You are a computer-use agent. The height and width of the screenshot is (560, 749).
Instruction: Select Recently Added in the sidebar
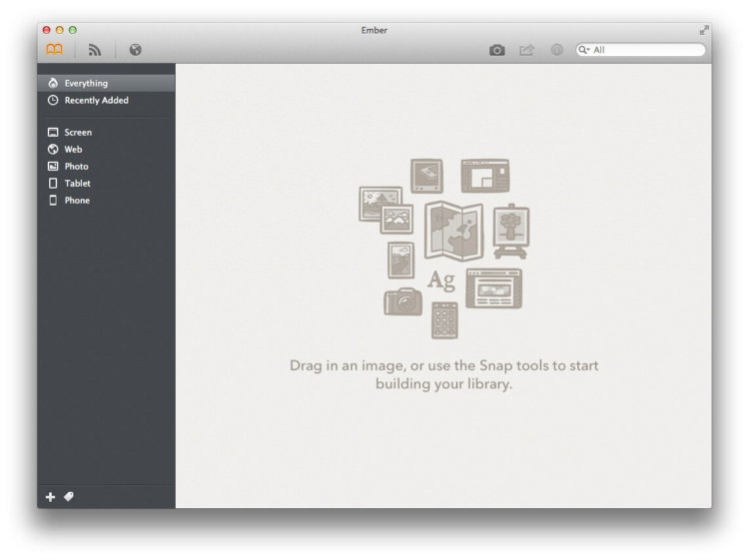point(107,100)
